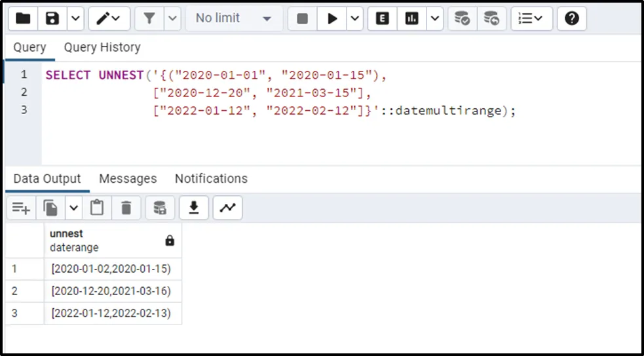This screenshot has width=644, height=356.
Task: Download results using the download icon
Action: (193, 208)
